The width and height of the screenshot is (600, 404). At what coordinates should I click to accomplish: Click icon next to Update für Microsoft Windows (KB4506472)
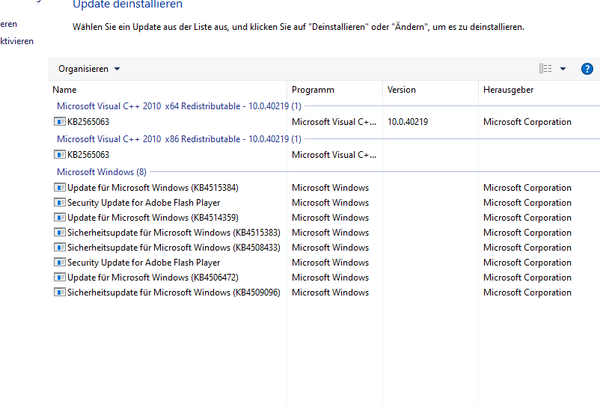[59, 277]
